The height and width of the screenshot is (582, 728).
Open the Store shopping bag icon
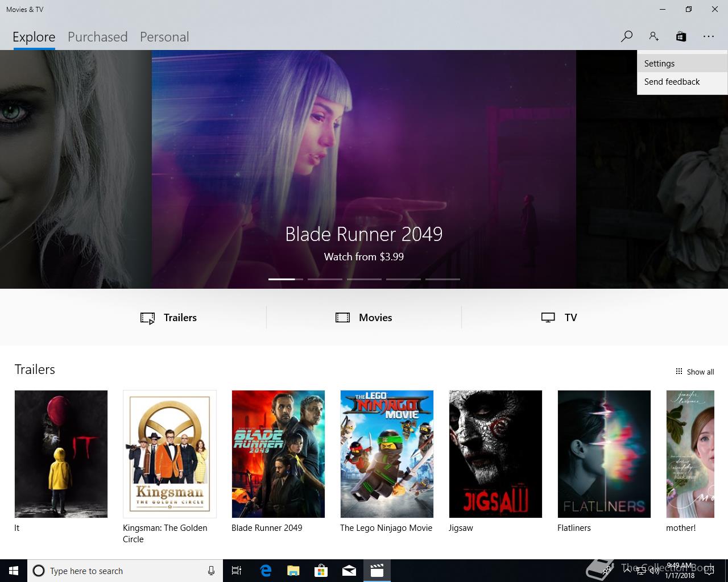[x=681, y=36]
